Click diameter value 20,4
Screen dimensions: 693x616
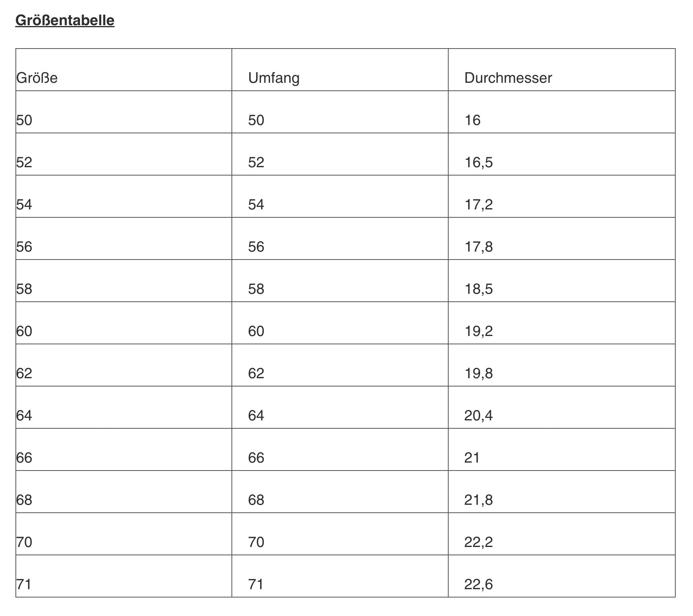(x=478, y=416)
